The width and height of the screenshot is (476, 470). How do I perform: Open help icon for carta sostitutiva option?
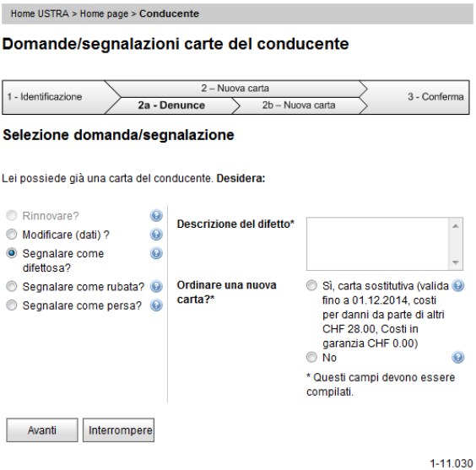457,285
